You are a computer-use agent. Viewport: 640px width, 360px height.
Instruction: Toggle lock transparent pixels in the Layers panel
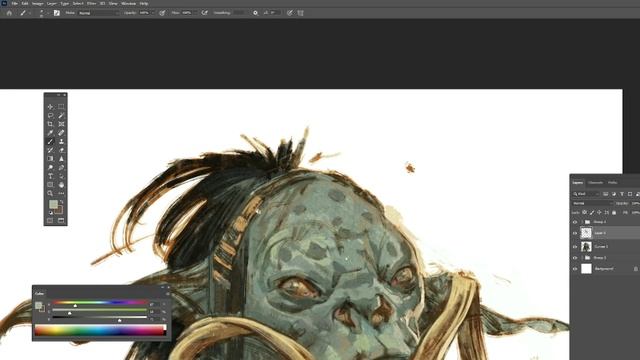pyautogui.click(x=584, y=213)
